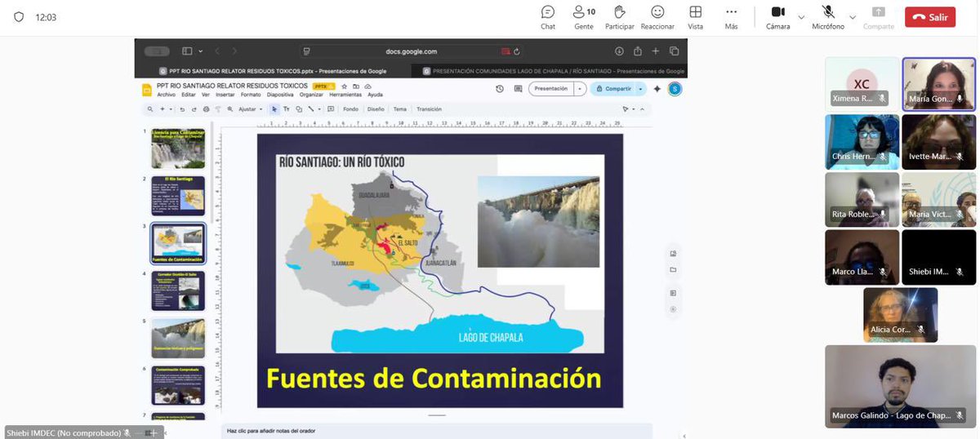Image resolution: width=980 pixels, height=439 pixels.
Task: Select slide 6 thumbnail Contaminación Comprobada
Action: (x=178, y=385)
